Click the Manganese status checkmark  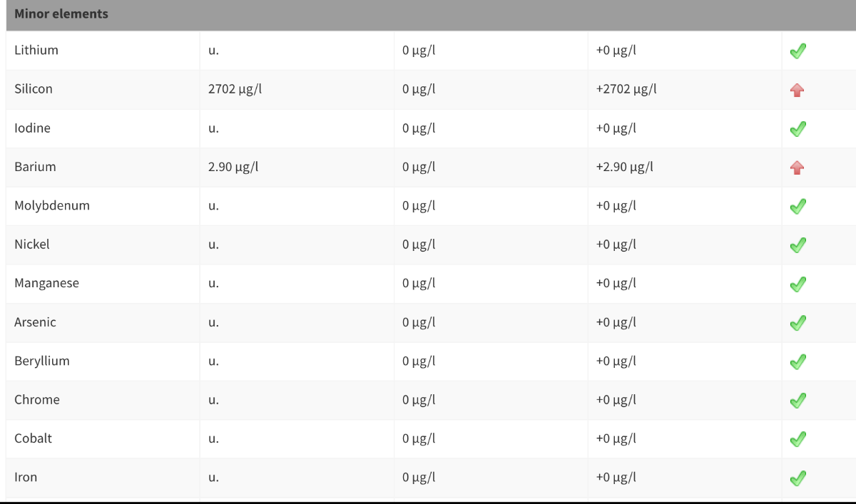pyautogui.click(x=798, y=284)
